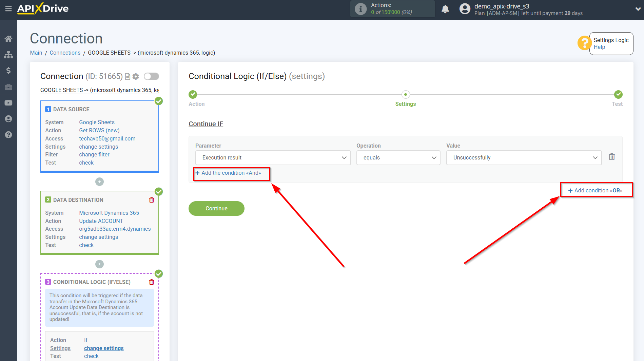Open the notifications bell

click(445, 9)
